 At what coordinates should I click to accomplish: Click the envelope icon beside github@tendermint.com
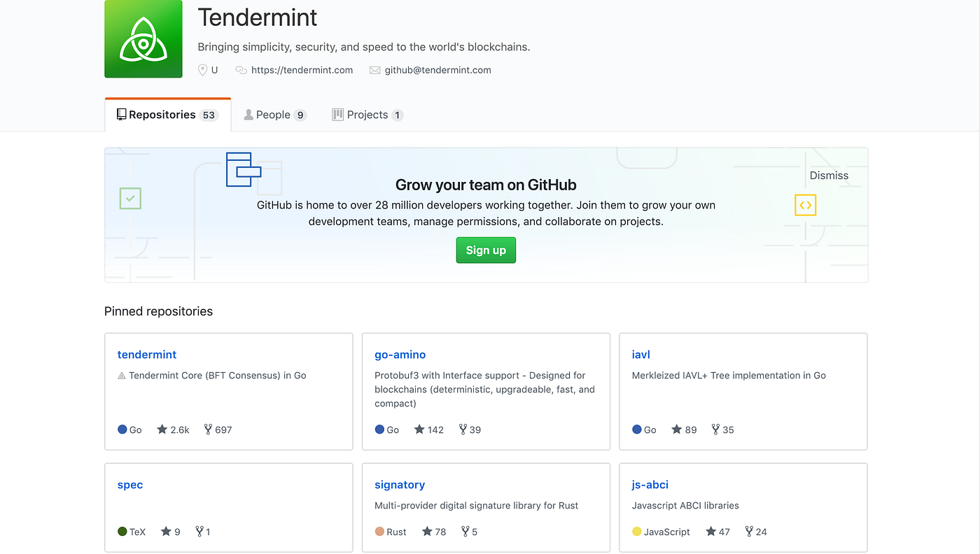375,70
